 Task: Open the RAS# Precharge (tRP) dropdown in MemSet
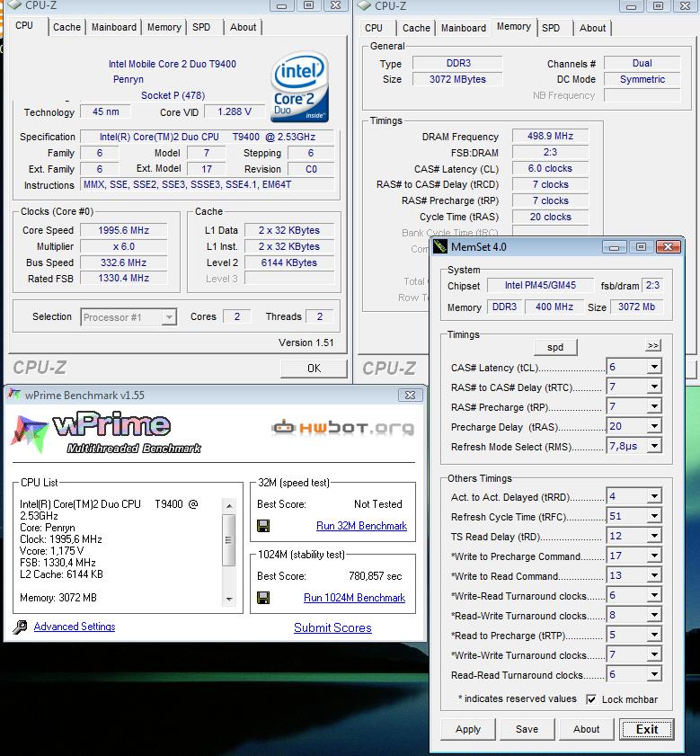tap(654, 406)
